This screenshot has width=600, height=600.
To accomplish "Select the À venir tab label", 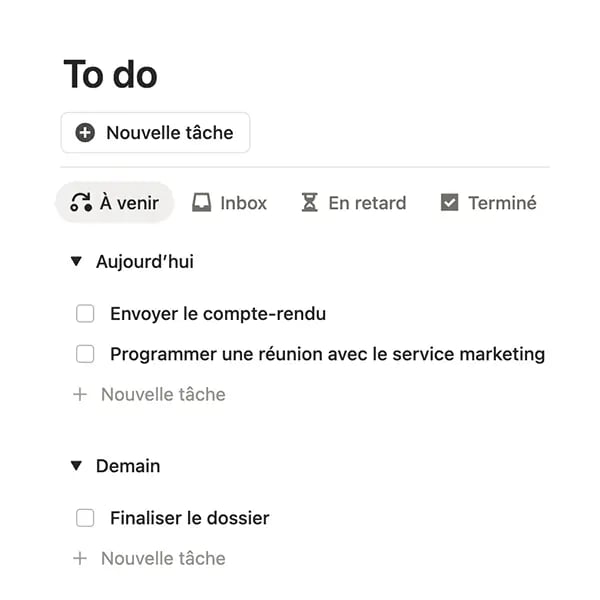I will (x=129, y=203).
